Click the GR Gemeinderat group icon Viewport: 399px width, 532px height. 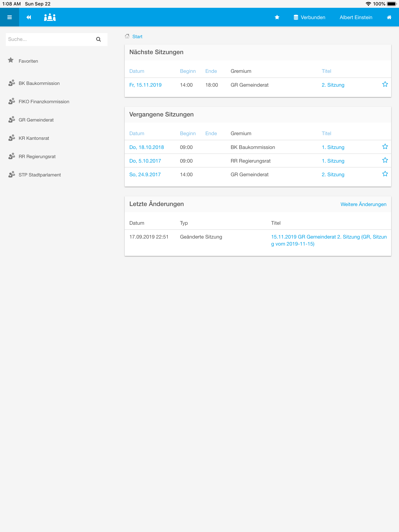tap(11, 120)
